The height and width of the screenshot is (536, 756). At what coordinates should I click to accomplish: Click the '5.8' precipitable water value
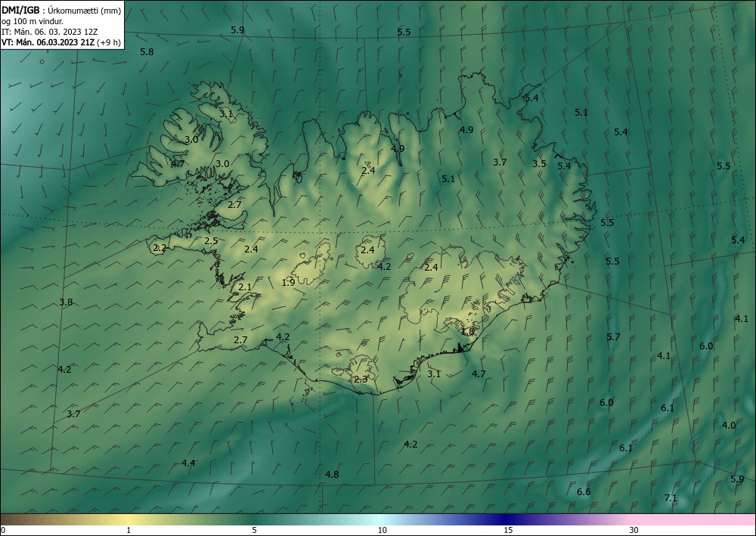[x=147, y=52]
